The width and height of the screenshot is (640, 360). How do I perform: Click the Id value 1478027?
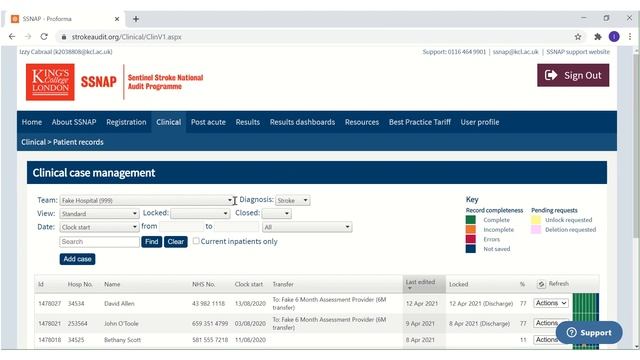point(49,304)
